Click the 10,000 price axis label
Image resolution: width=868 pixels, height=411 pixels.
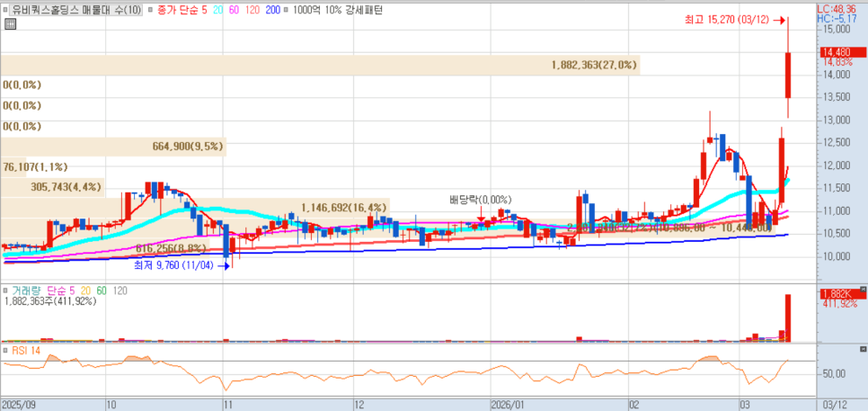click(x=836, y=256)
